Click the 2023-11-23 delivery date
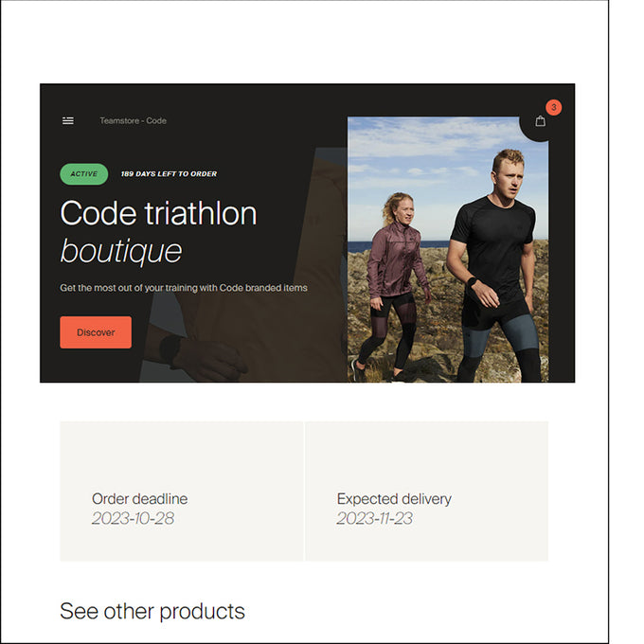The width and height of the screenshot is (644, 644). 375,518
